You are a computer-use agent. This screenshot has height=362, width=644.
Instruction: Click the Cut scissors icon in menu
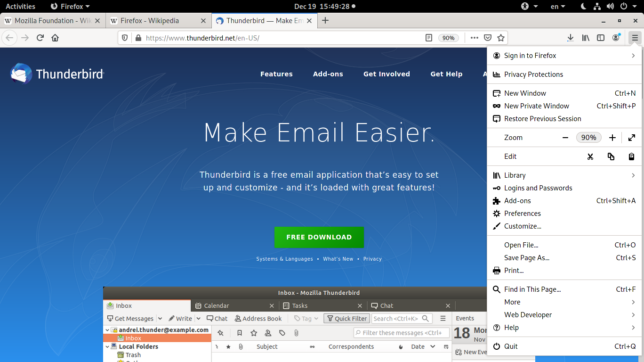[590, 156]
